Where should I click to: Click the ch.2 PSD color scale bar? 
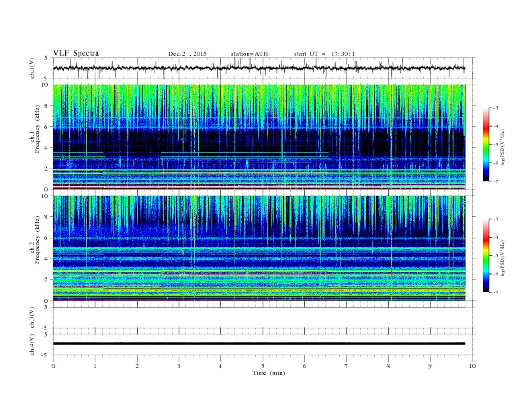[486, 255]
